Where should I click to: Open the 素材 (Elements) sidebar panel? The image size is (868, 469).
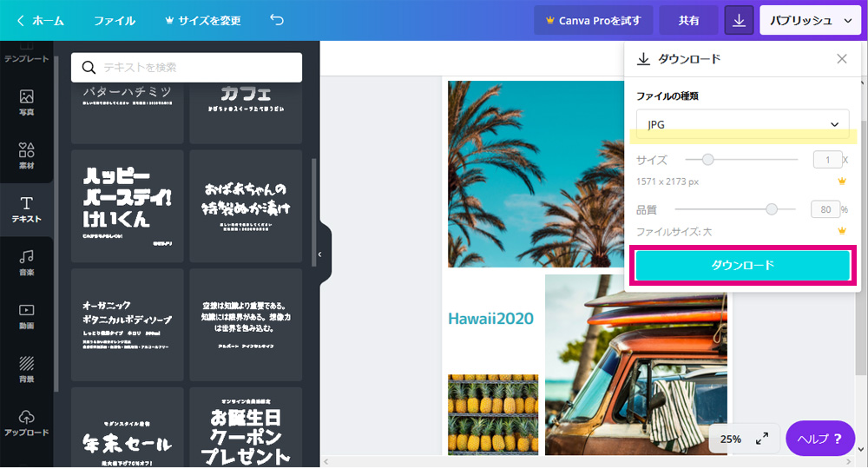tap(26, 156)
